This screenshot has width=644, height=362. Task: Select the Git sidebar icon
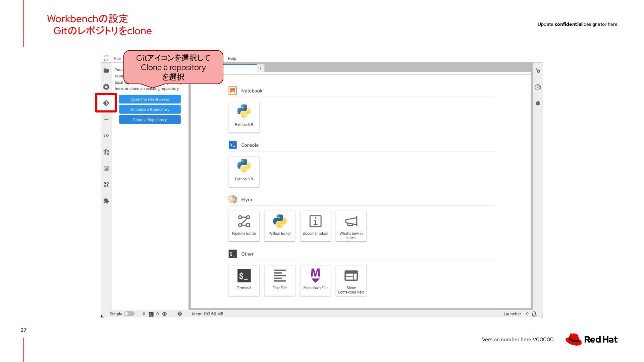[x=106, y=103]
